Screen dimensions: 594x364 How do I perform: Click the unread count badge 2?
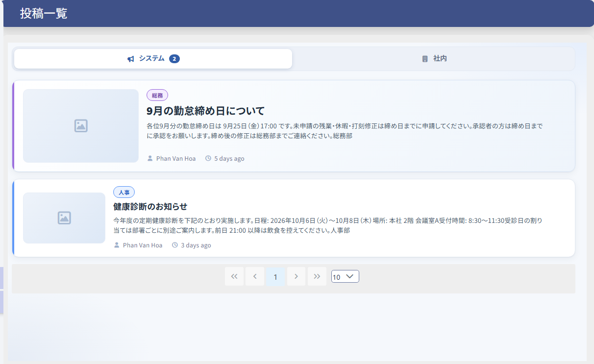coord(174,59)
